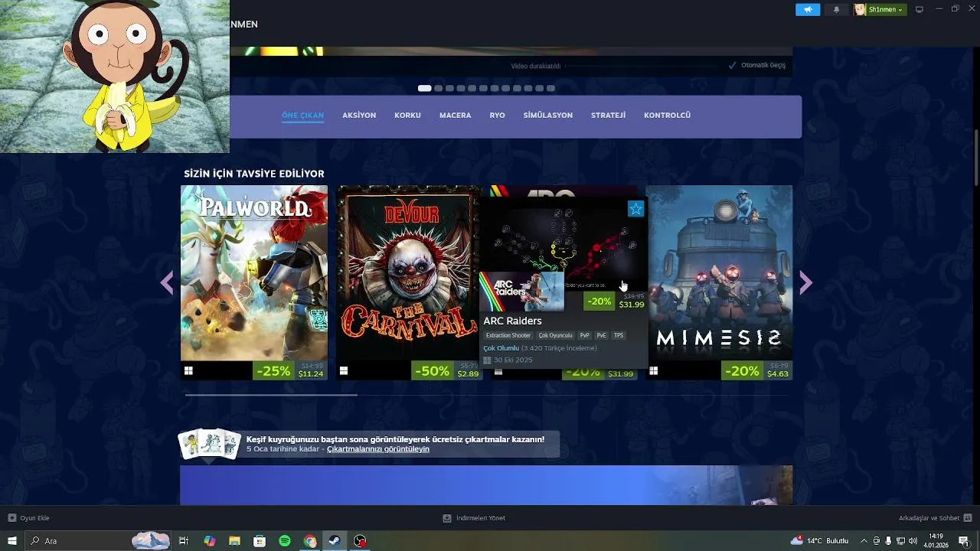Click previous arrow of recommendations carousel
The height and width of the screenshot is (551, 980).
pyautogui.click(x=167, y=283)
